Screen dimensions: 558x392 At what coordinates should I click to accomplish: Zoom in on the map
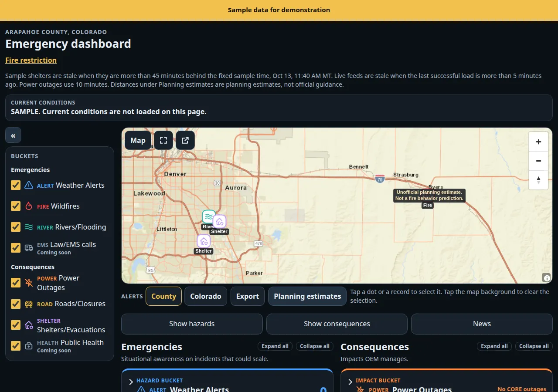pos(538,142)
